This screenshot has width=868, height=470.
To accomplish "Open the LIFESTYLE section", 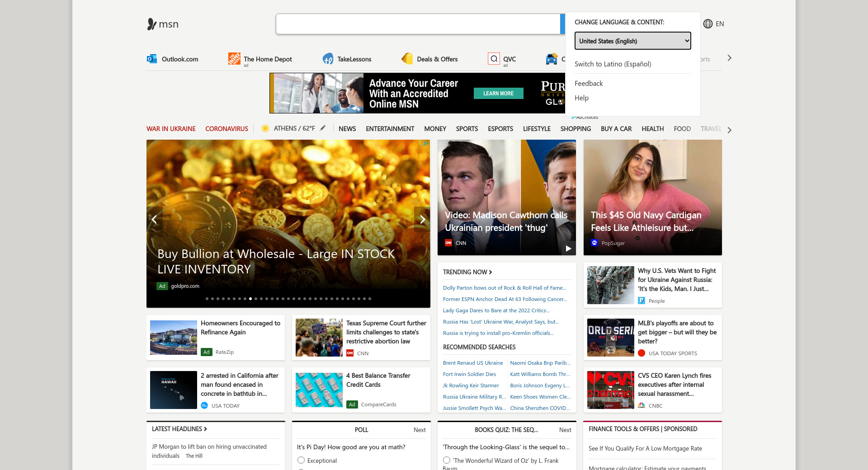I will point(537,129).
